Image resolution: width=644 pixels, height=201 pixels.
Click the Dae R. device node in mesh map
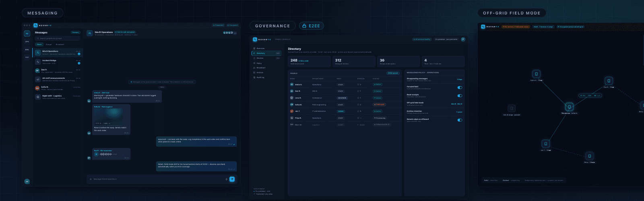coord(609,81)
